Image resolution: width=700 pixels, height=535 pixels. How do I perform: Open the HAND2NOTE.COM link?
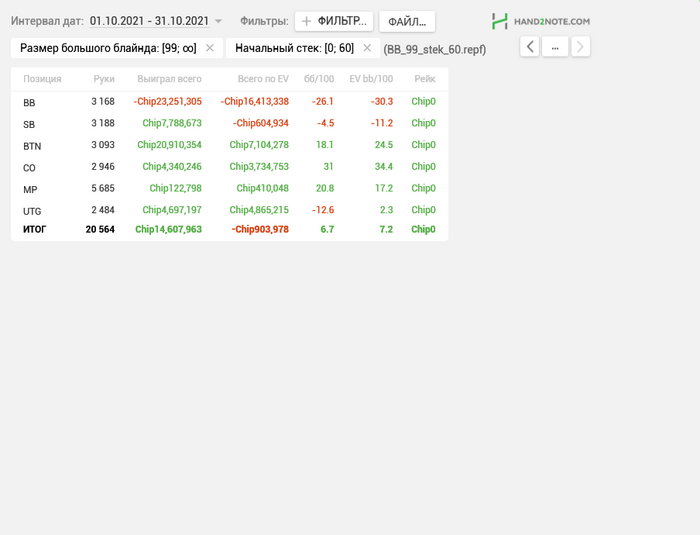click(x=552, y=21)
